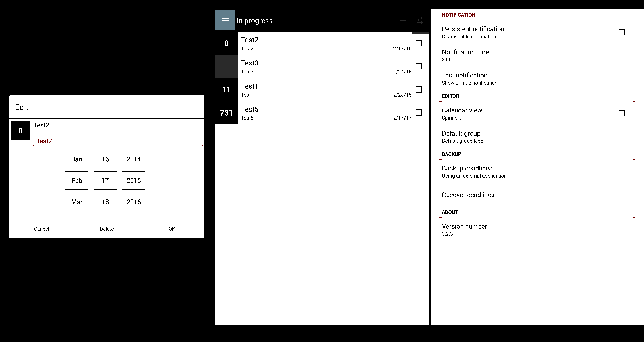Select 18 in the day spinner

coord(105,202)
